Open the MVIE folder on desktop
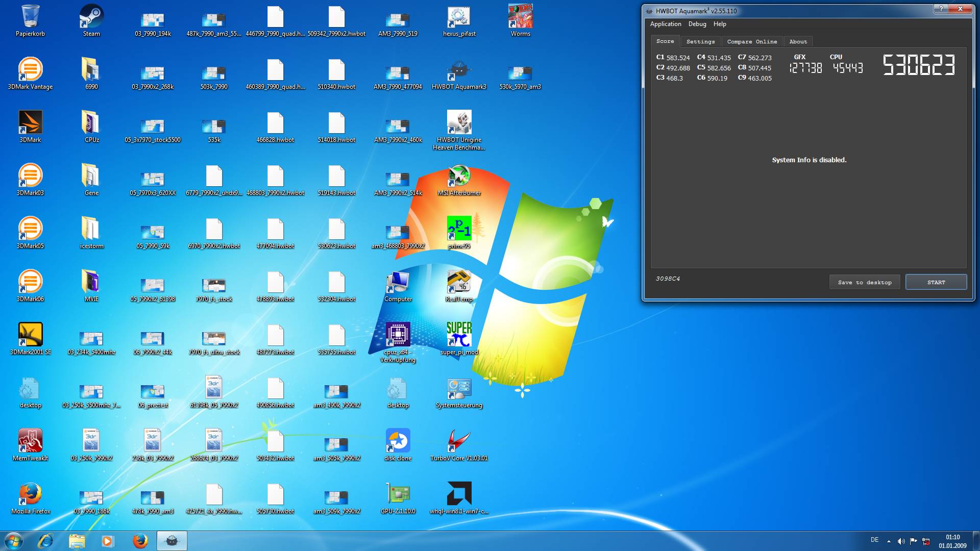 91,286
